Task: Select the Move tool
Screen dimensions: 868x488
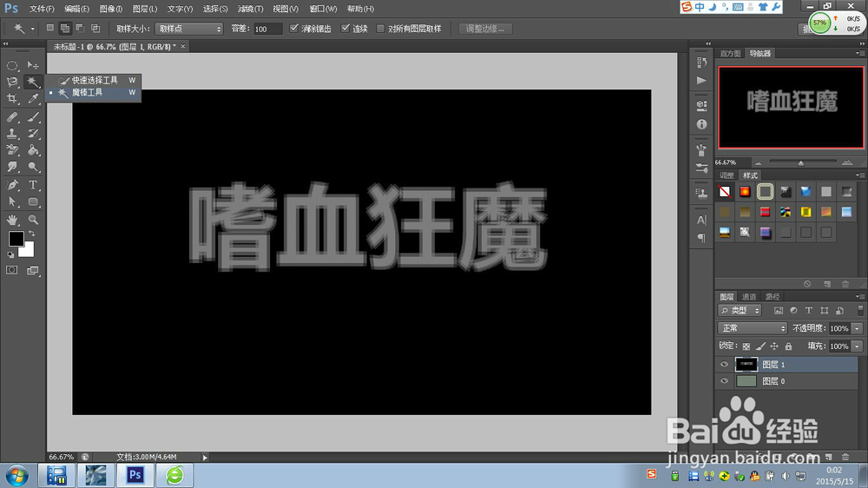Action: click(x=33, y=65)
